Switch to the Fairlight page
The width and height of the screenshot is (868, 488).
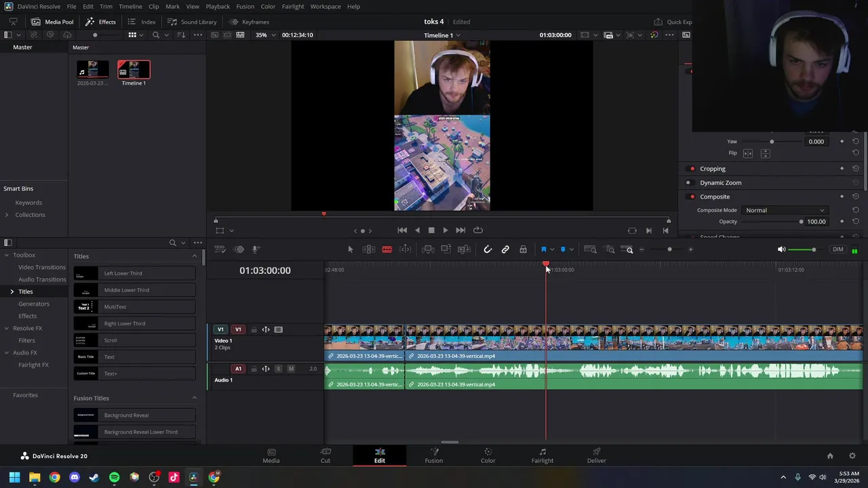tap(542, 455)
